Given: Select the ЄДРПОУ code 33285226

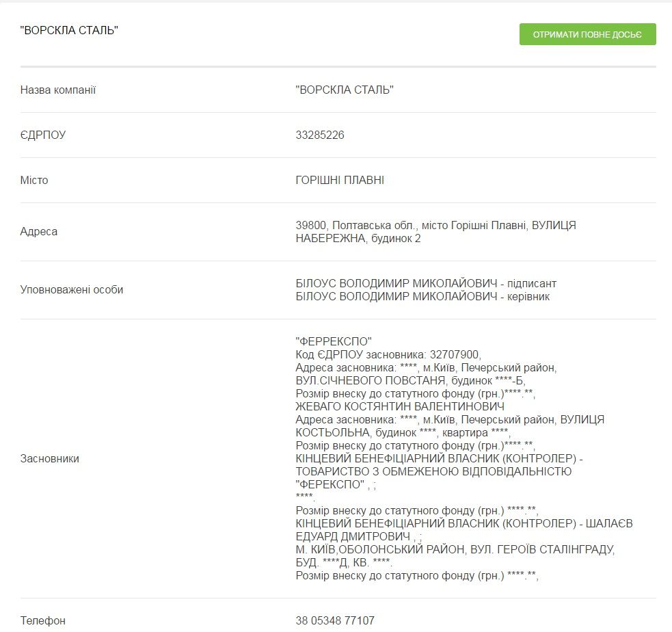Looking at the screenshot, I should point(320,135).
